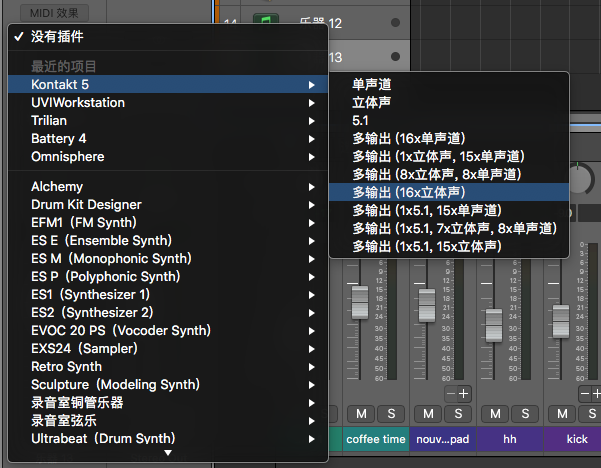The image size is (601, 468).
Task: Choose 多输出 (1x5.1, 15x立体声) option
Action: click(449, 246)
